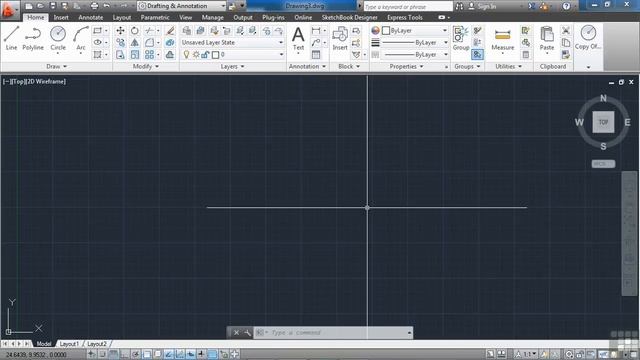Open the Unsaved Layer State dropdown
This screenshot has width=640, height=360.
232,42
